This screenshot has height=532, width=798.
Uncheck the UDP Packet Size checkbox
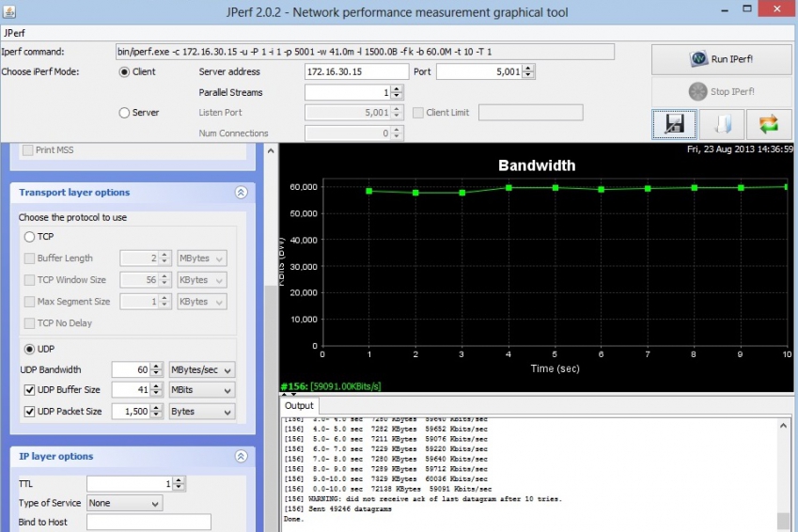tap(29, 412)
